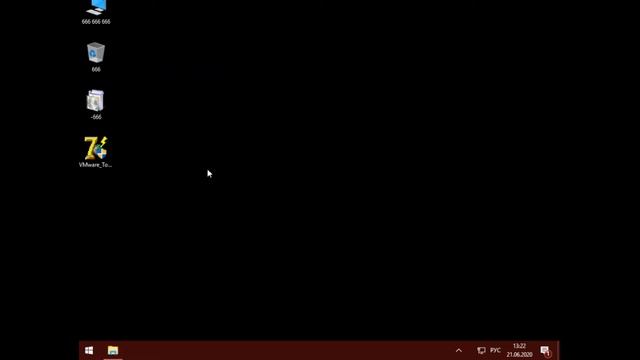640x360 pixels.
Task: Click the Show desktop strip at the taskbar's edge
Action: (x=558, y=351)
